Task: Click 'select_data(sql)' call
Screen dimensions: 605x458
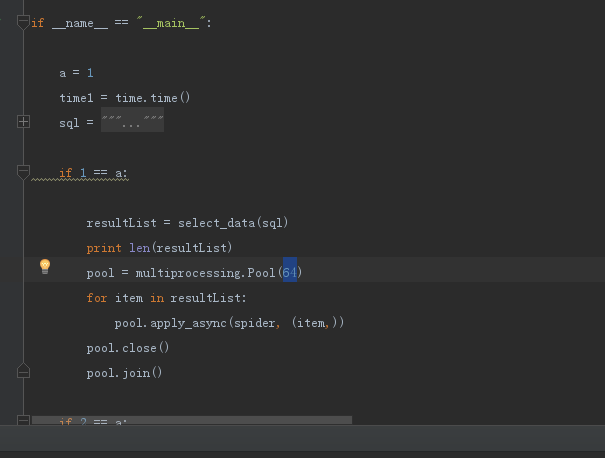Action: click(233, 223)
